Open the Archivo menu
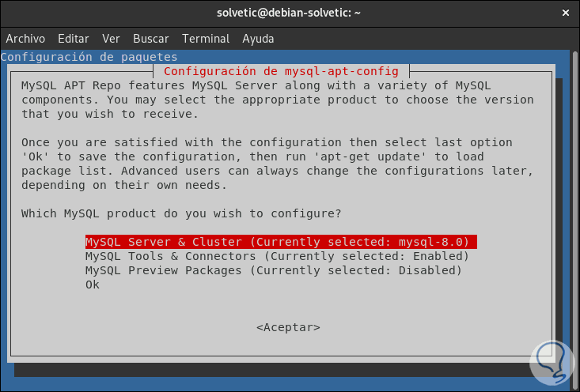This screenshot has width=580, height=392. click(x=25, y=39)
